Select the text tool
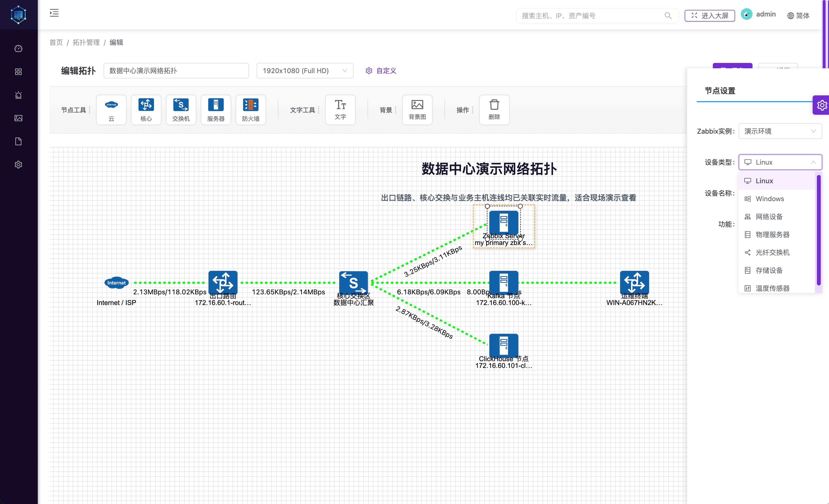 tap(340, 110)
